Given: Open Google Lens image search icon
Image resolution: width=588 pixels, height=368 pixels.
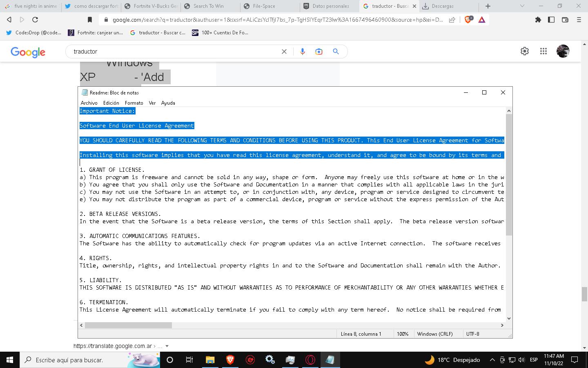Looking at the screenshot, I should [319, 52].
